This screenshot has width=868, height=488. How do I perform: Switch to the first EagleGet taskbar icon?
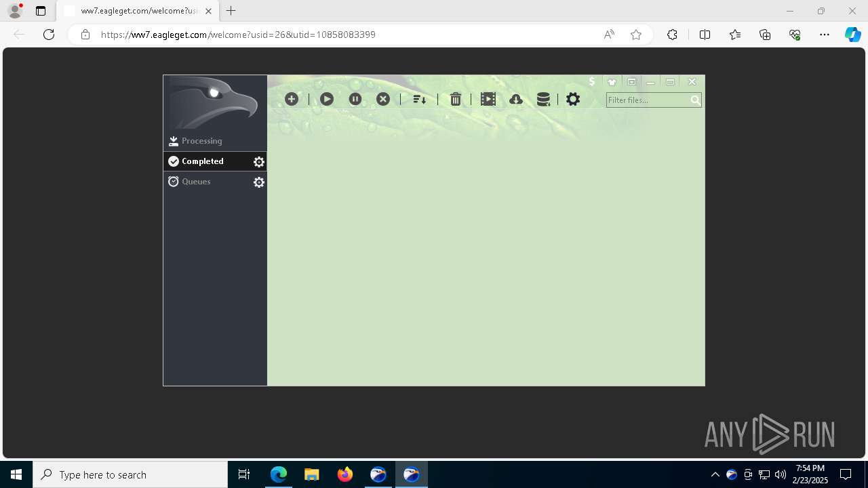(378, 474)
